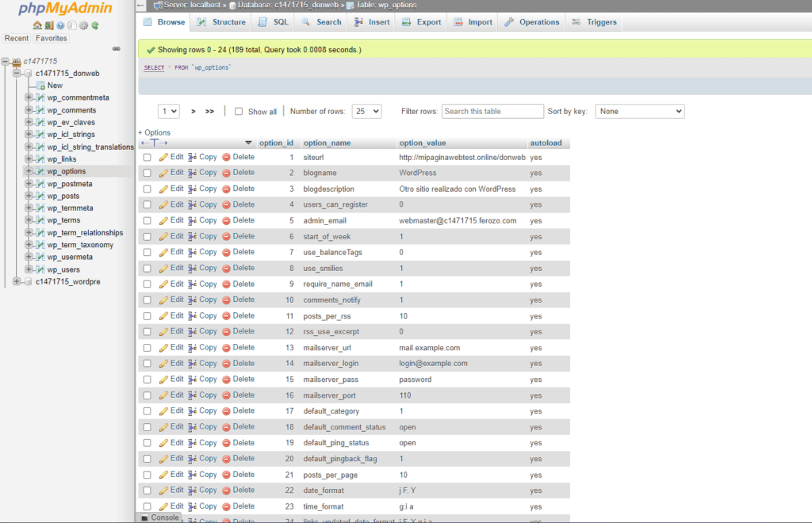Collapse the c1471715 server tree node

[6, 61]
